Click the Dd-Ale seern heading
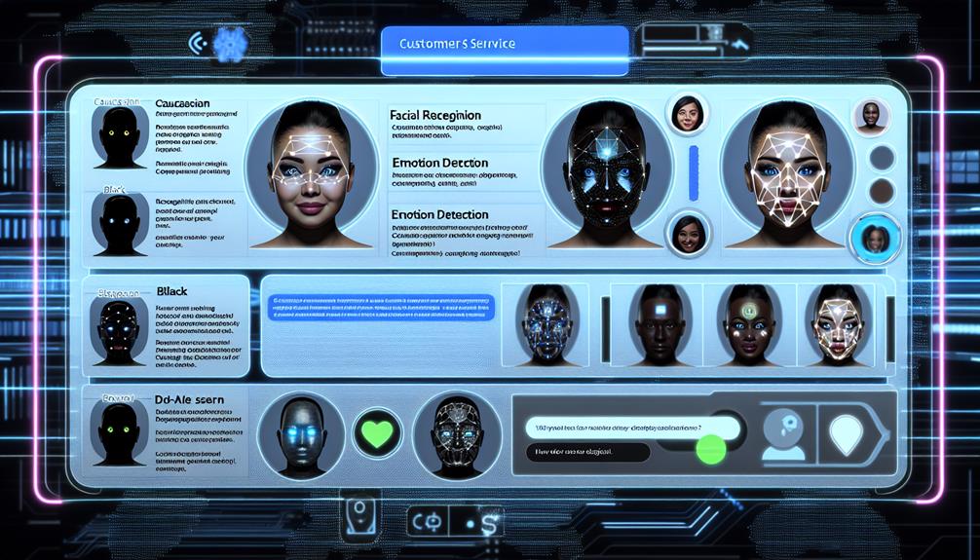This screenshot has width=980, height=560. coord(189,399)
